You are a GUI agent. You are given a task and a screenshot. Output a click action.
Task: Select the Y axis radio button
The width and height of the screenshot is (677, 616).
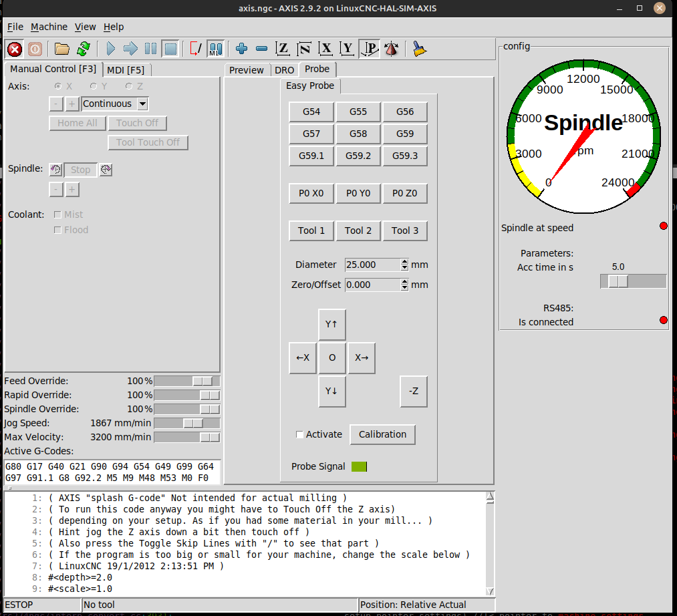(94, 86)
